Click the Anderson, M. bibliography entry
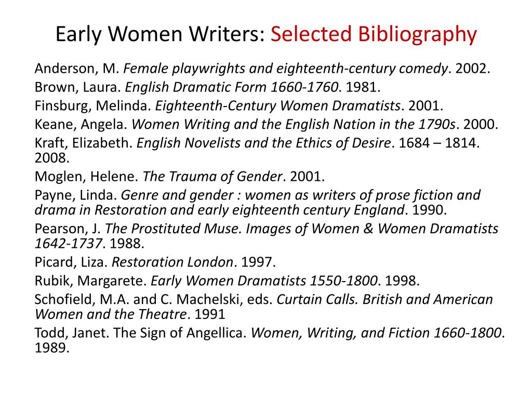The height and width of the screenshot is (399, 532). pyautogui.click(x=262, y=69)
